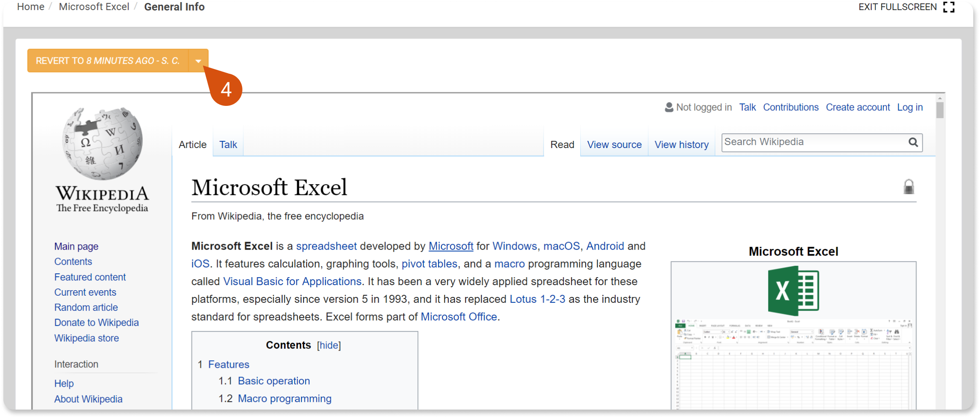This screenshot has height=418, width=980.
Task: Follow the Lotus 1-2-3 link
Action: 537,299
